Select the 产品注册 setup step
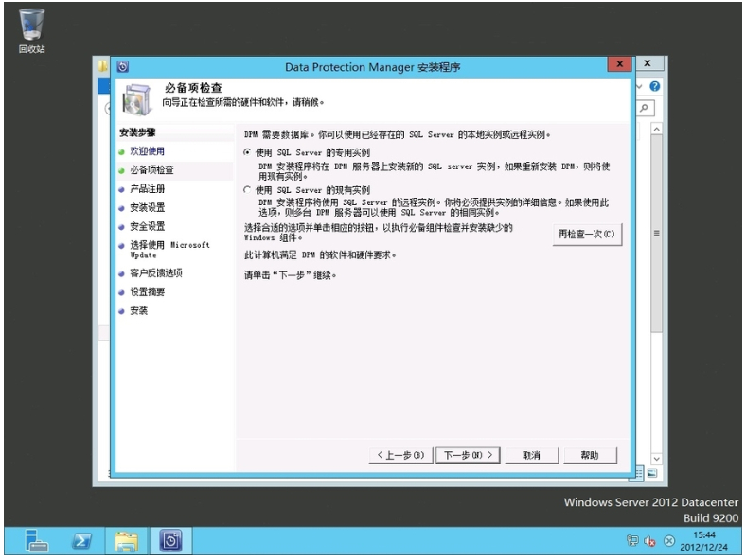The width and height of the screenshot is (746, 560). 148,189
